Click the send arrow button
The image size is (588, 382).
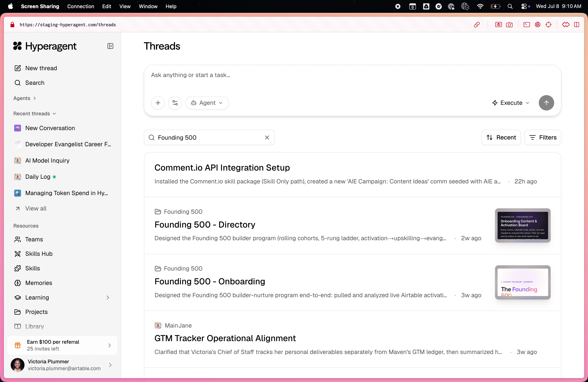pos(546,103)
